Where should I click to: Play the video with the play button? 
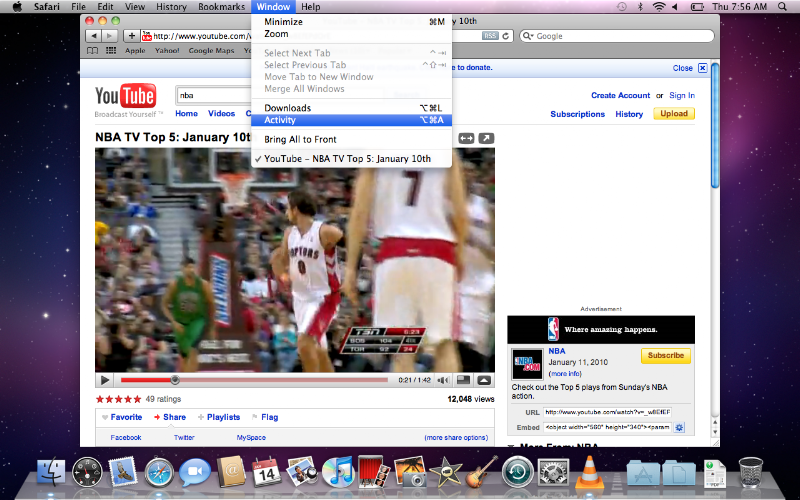tap(105, 380)
